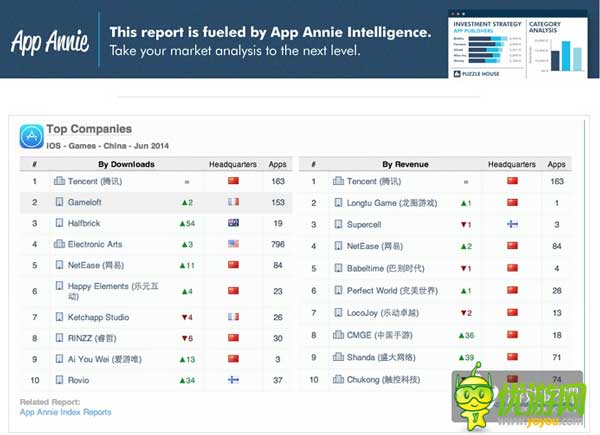Open the Ketchapp Studio company entry
This screenshot has height=435, width=600.
click(104, 317)
